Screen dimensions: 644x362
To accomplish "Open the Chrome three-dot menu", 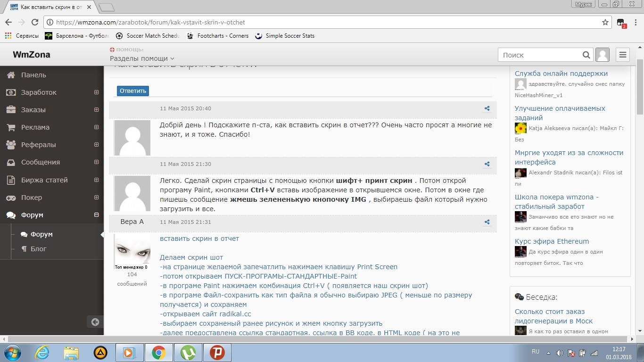I will pyautogui.click(x=636, y=22).
